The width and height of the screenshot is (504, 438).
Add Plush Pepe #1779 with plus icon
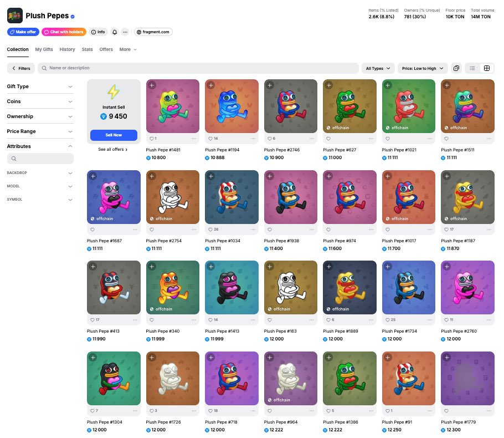click(447, 357)
